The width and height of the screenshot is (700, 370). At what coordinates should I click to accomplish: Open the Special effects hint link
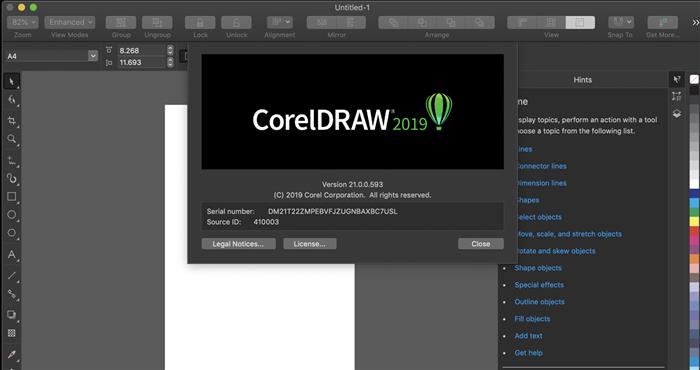tap(539, 285)
